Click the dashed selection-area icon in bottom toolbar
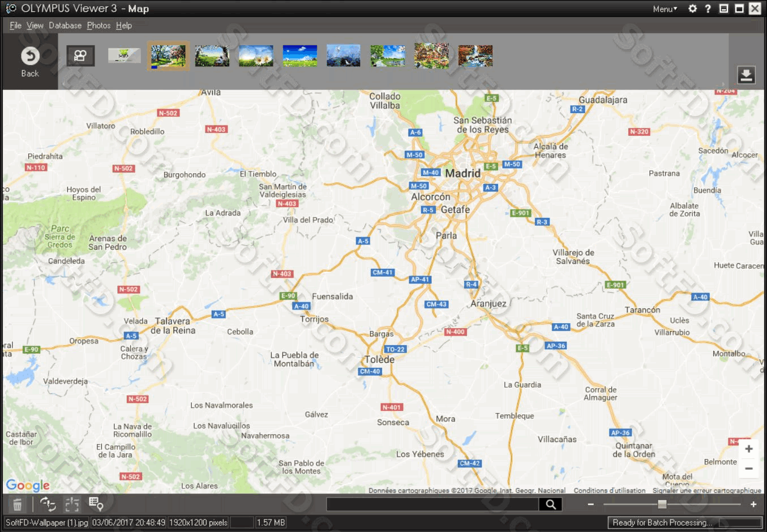The height and width of the screenshot is (532, 767). pos(72,504)
